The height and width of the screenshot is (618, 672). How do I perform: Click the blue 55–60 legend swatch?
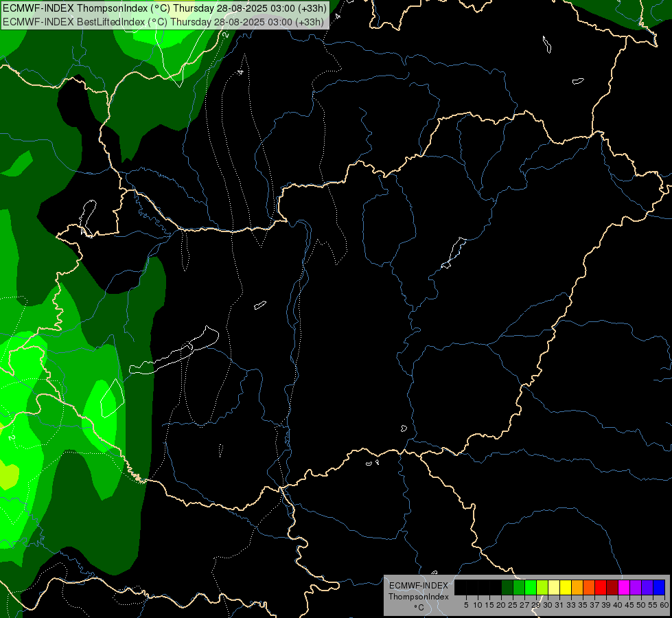[659, 587]
